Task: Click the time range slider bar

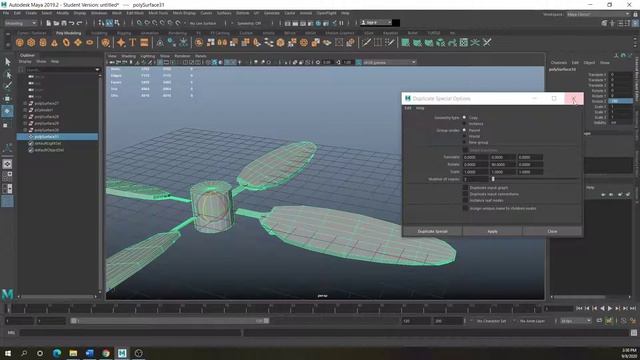Action: point(170,321)
